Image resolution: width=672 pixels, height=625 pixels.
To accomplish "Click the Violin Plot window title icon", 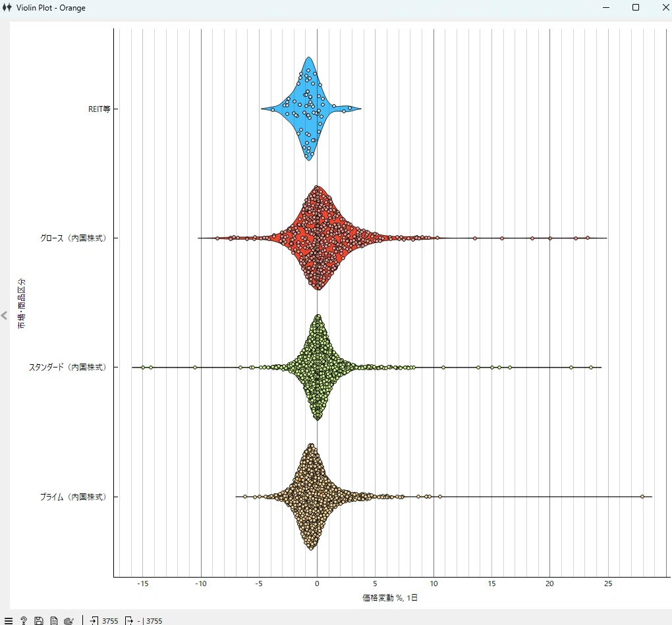I will [x=7, y=8].
